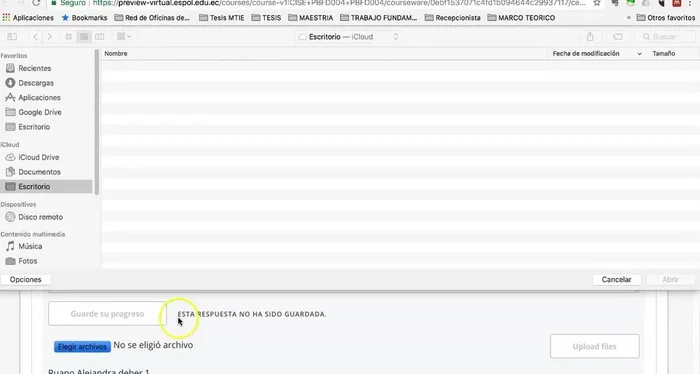Screen dimensions: 700x374
Task: Open Otros favoritos bookmark folder
Action: [x=666, y=18]
